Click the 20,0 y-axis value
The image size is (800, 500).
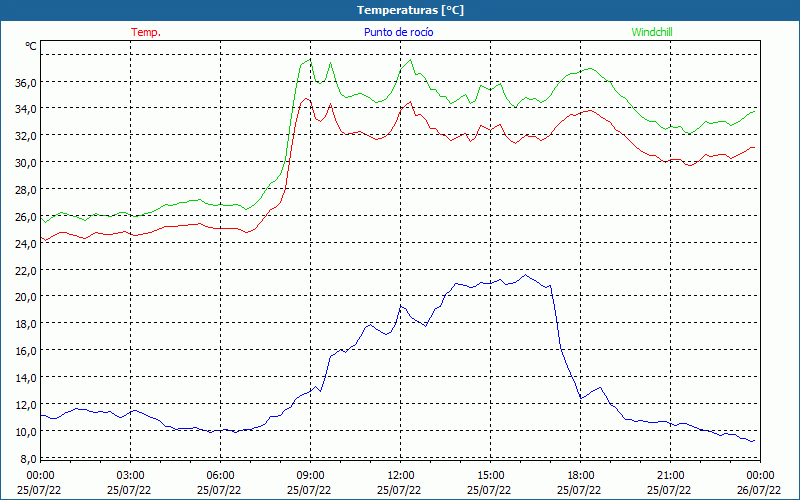[26, 297]
